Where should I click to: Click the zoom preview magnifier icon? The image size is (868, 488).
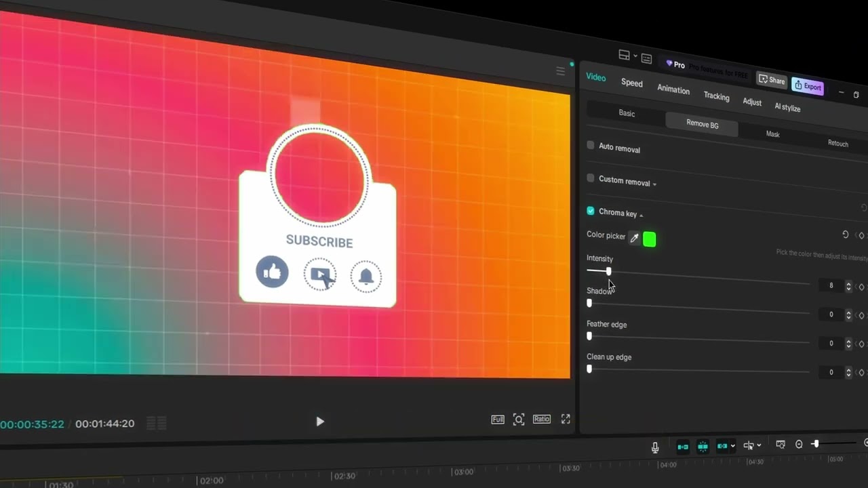tap(519, 420)
